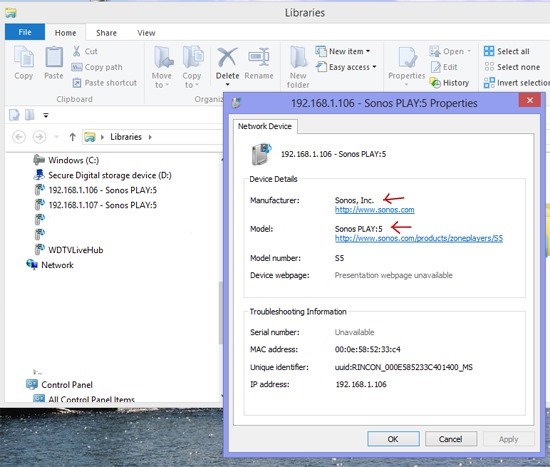The image size is (550, 467).
Task: Click the Move to icon
Action: pyautogui.click(x=163, y=57)
